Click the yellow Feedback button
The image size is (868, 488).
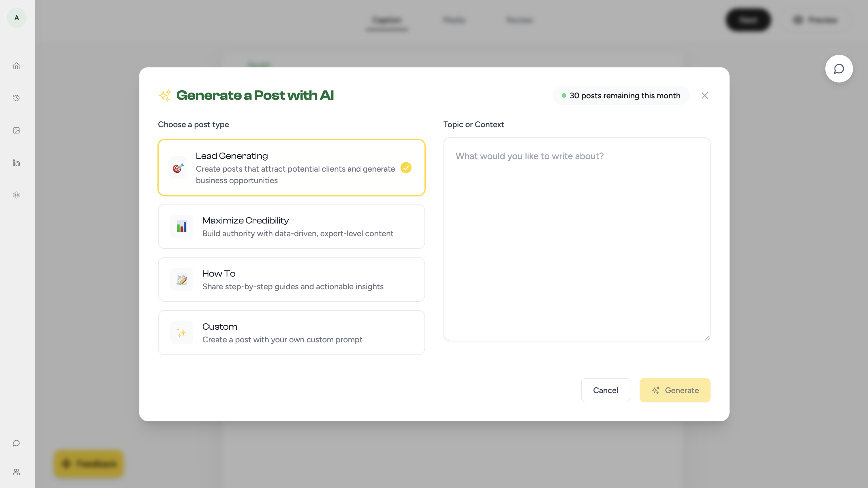pos(89,464)
